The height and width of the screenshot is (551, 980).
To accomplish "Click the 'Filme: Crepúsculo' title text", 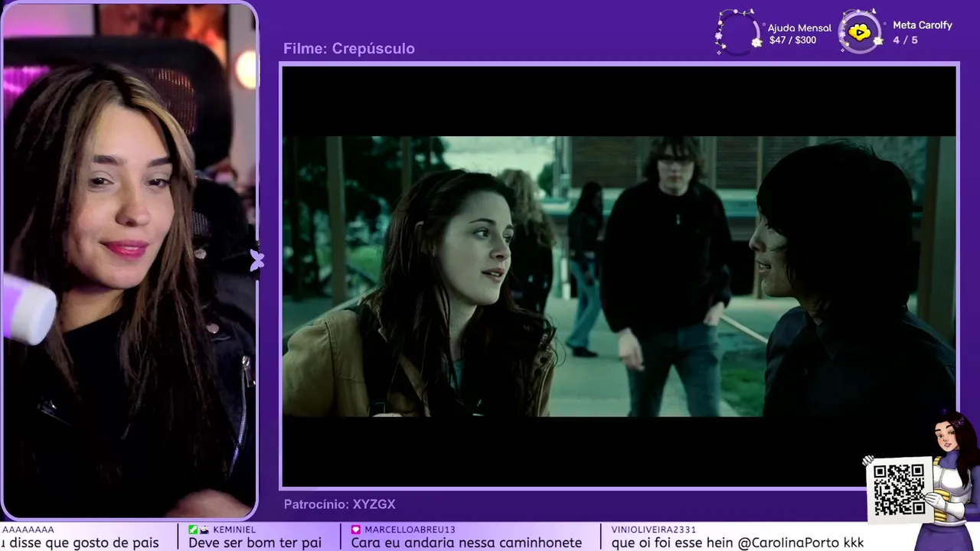I will pos(349,49).
